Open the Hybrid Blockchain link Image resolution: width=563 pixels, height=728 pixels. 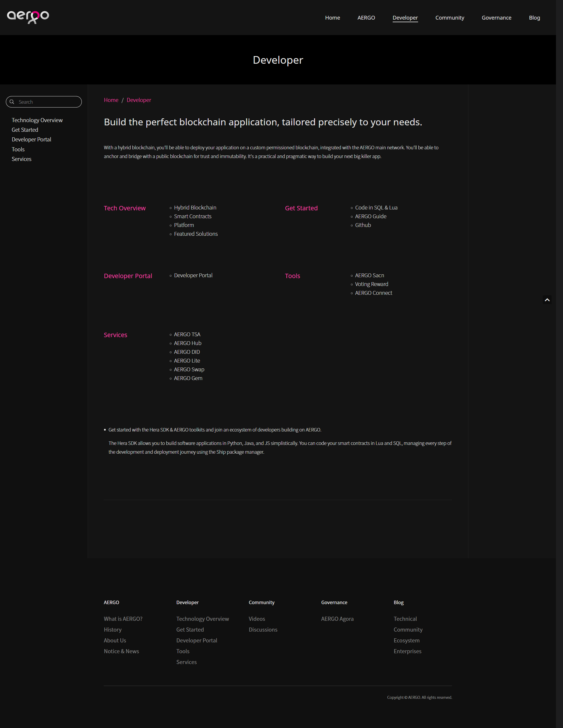(195, 207)
